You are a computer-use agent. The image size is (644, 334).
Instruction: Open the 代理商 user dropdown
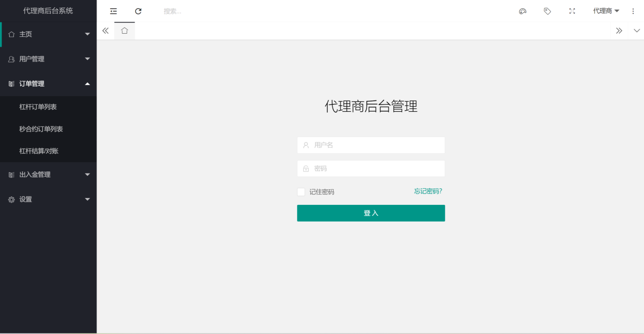[x=605, y=11]
